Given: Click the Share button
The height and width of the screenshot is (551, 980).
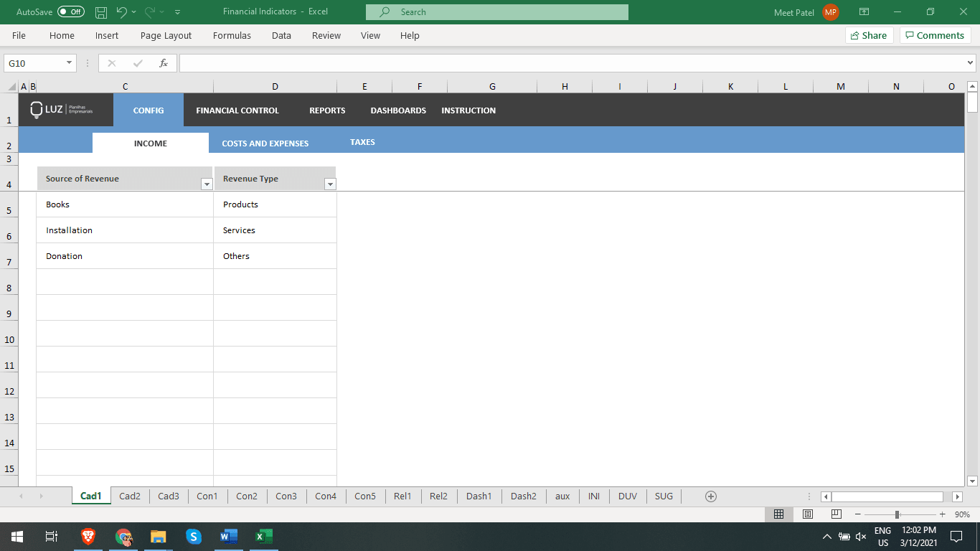Looking at the screenshot, I should (869, 35).
